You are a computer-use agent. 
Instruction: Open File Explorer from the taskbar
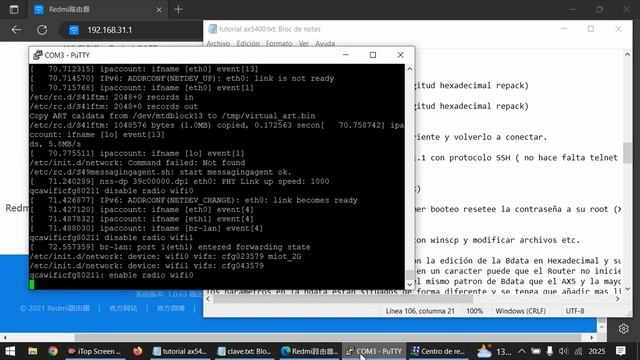click(33, 351)
